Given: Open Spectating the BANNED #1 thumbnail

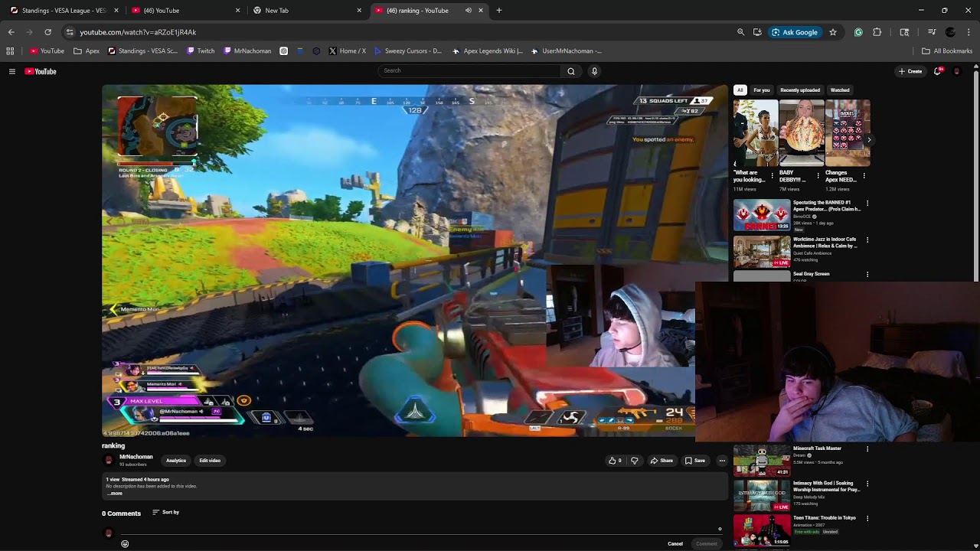Looking at the screenshot, I should coord(762,216).
